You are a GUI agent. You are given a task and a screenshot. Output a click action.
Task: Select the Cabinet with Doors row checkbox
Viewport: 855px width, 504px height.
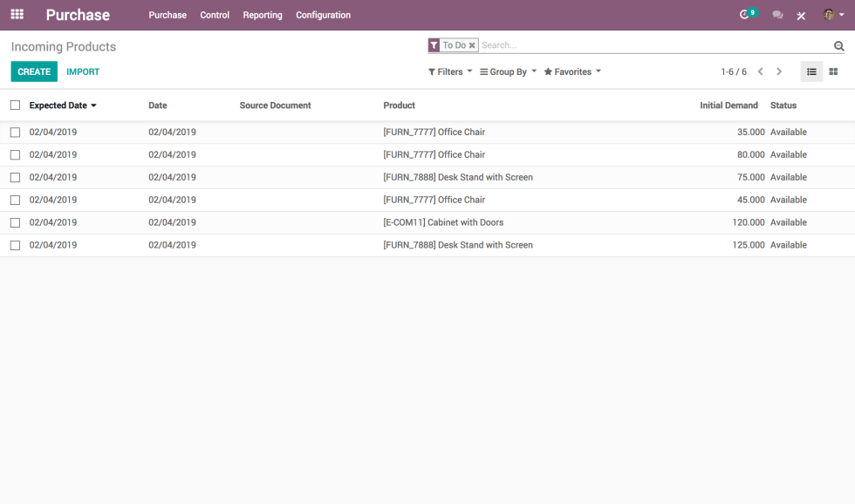pyautogui.click(x=14, y=222)
